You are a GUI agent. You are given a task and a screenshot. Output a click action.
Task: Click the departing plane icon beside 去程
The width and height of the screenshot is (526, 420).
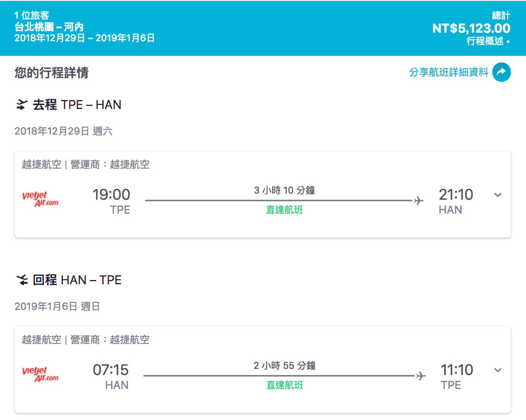point(22,105)
